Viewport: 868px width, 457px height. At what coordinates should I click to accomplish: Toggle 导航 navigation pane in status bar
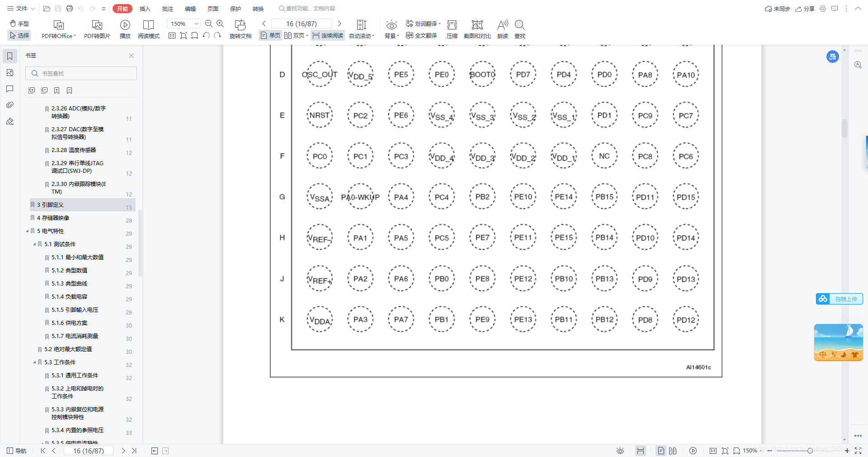[16, 451]
